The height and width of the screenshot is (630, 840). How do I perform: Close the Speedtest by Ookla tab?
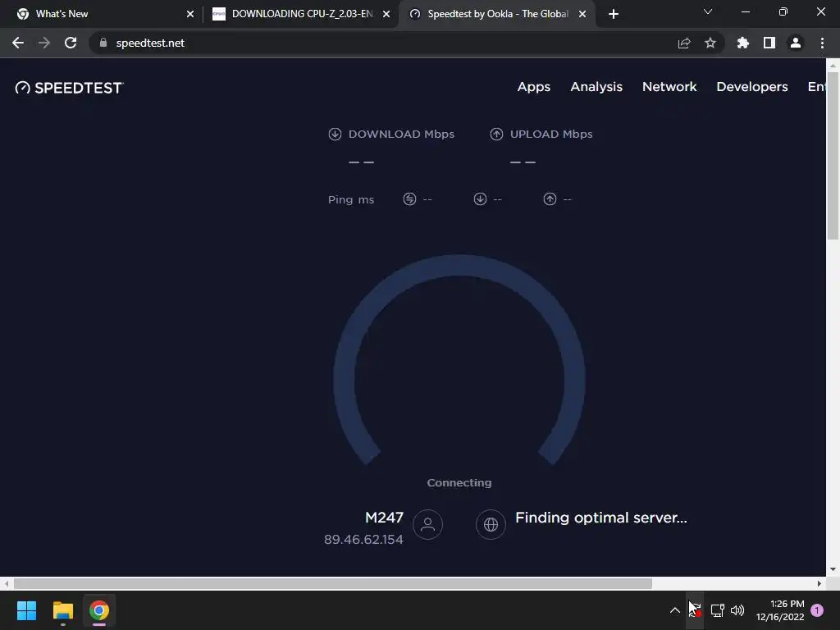click(582, 14)
